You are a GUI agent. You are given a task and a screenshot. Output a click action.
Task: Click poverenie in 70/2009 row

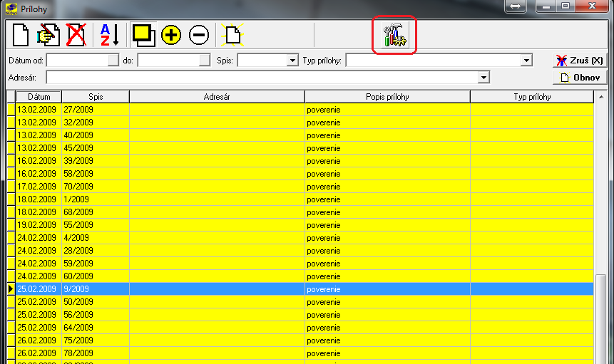point(324,187)
